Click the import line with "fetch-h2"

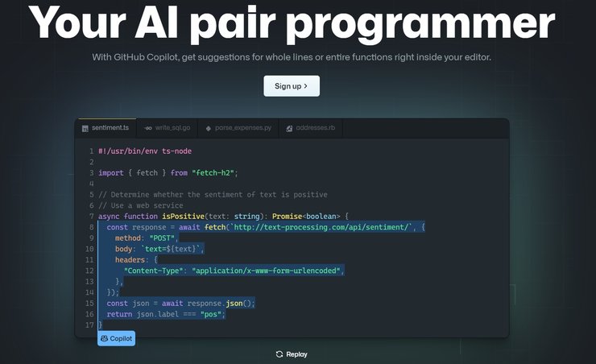pos(168,173)
